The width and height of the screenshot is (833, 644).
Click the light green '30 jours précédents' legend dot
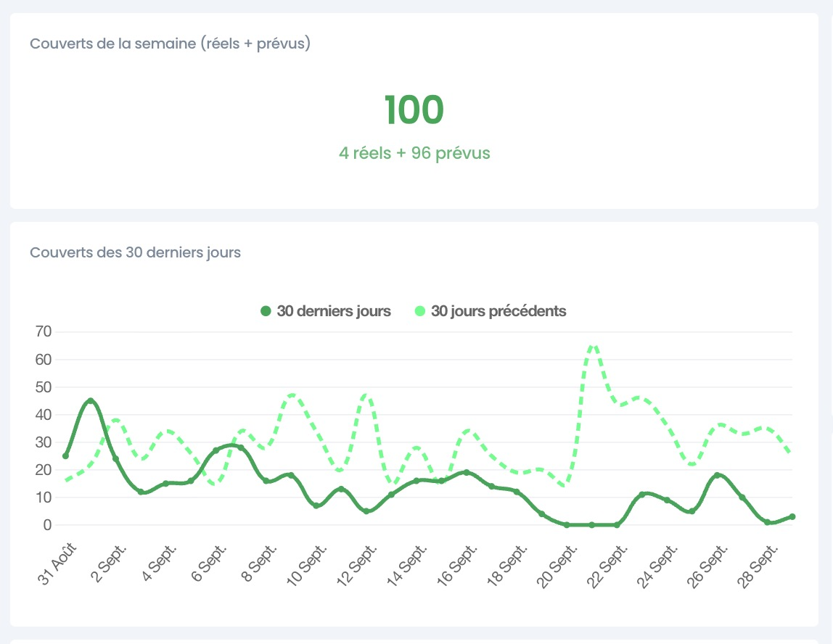pyautogui.click(x=419, y=311)
